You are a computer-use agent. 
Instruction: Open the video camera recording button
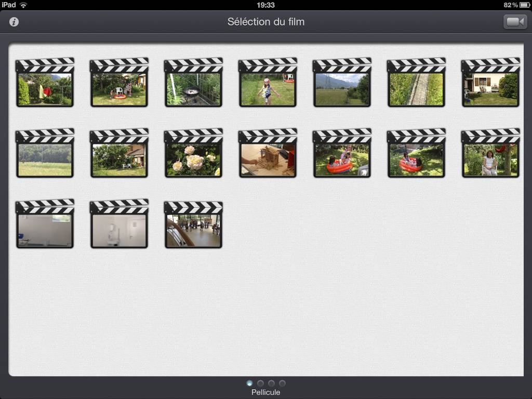tap(515, 22)
